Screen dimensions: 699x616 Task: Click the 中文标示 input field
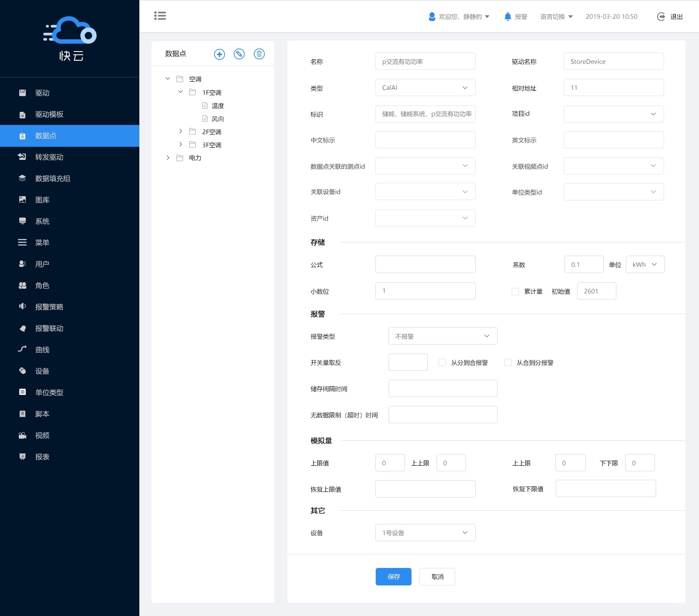click(x=425, y=140)
